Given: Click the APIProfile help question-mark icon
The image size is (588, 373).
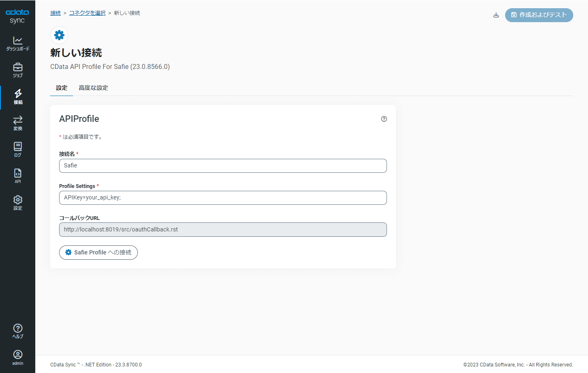Looking at the screenshot, I should click(384, 119).
